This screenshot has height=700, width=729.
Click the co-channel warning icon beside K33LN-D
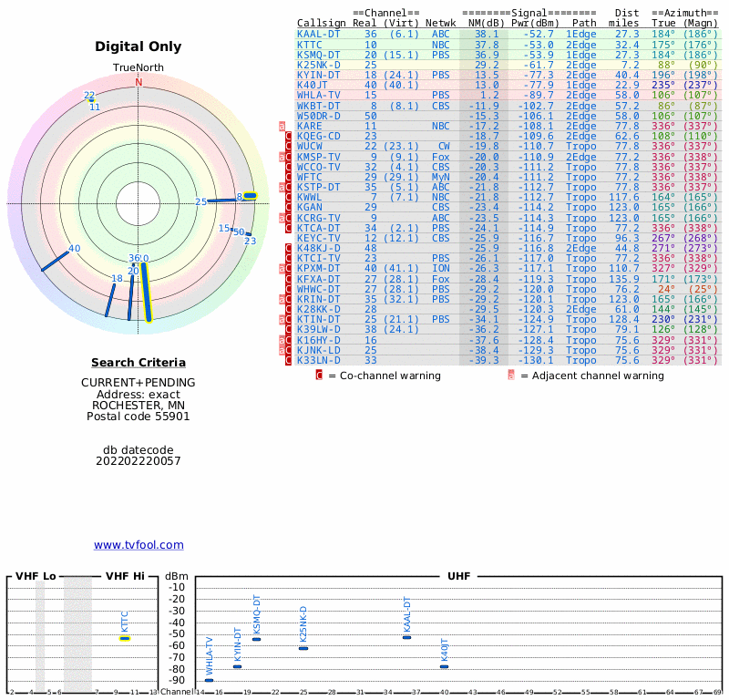(288, 360)
